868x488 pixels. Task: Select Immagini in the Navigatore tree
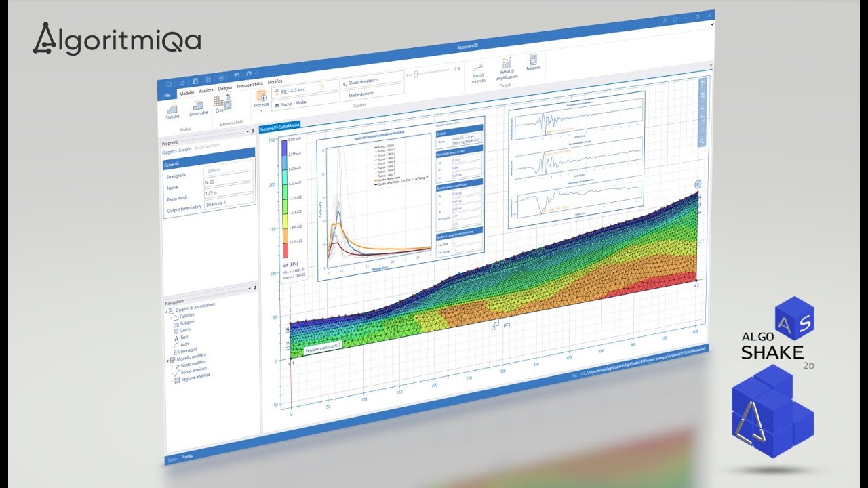188,350
